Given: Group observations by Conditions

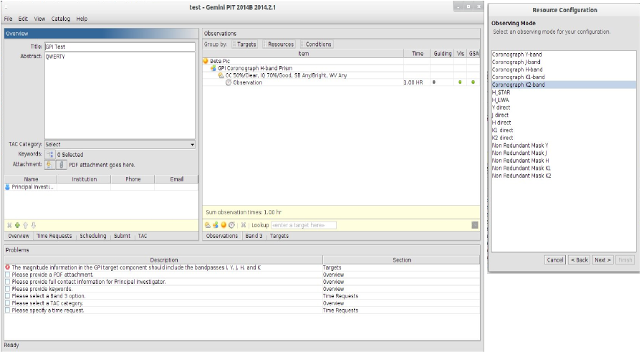Looking at the screenshot, I should click(x=318, y=44).
